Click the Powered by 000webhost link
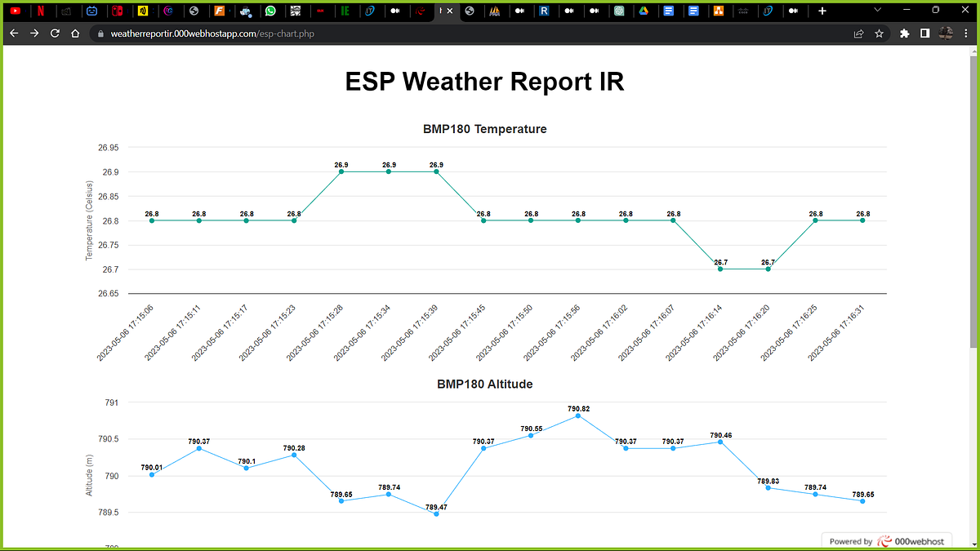The image size is (980, 551). (888, 540)
